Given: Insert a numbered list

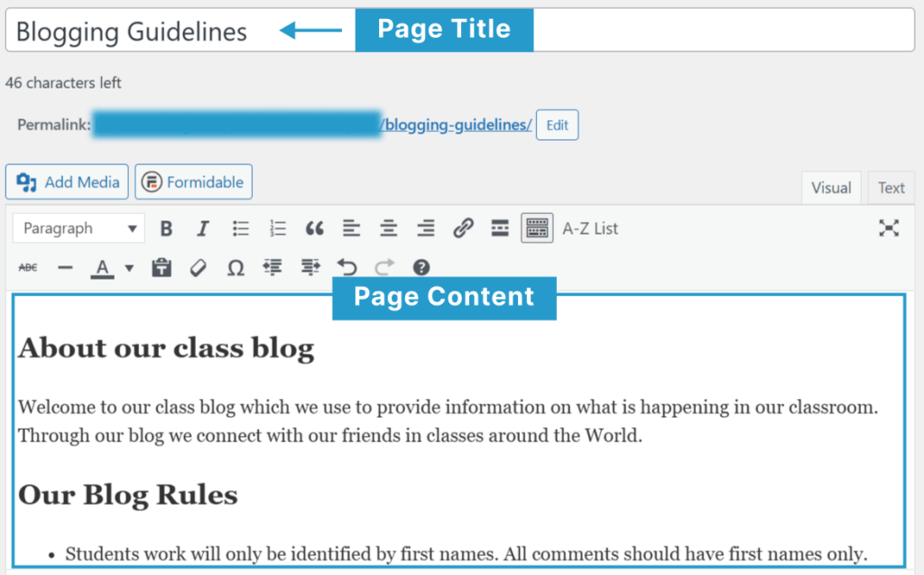Looking at the screenshot, I should 277,228.
